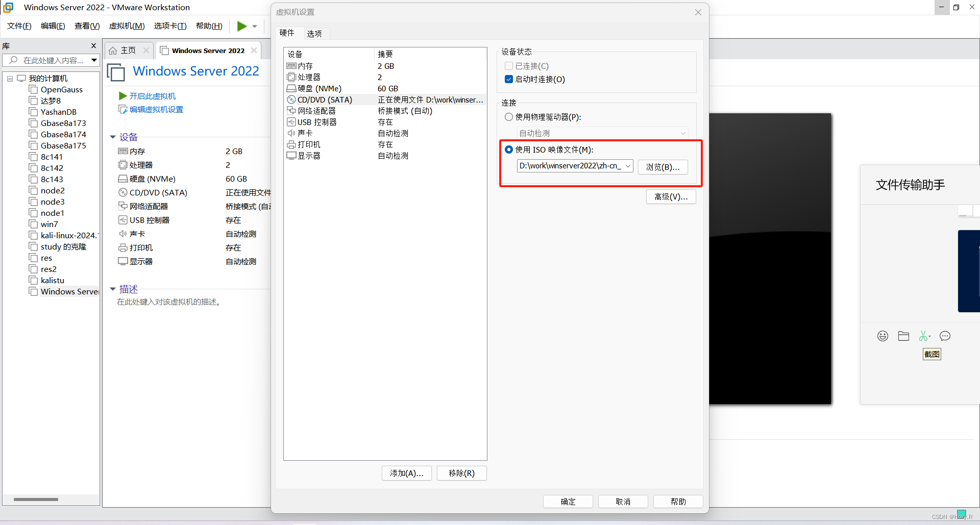This screenshot has width=980, height=525.
Task: Click the VMware Workstation logo icon in title bar
Action: (8, 7)
